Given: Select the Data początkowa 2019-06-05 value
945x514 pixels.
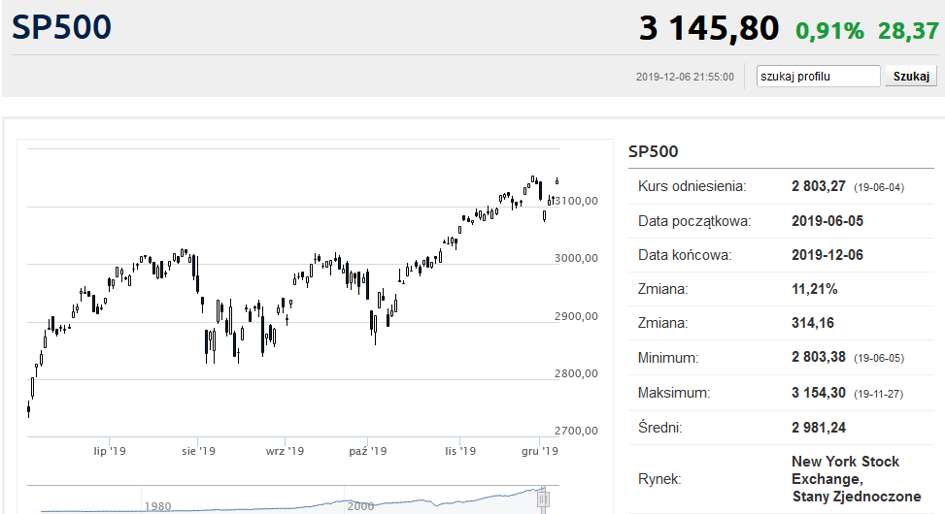Looking at the screenshot, I should pyautogui.click(x=827, y=221).
